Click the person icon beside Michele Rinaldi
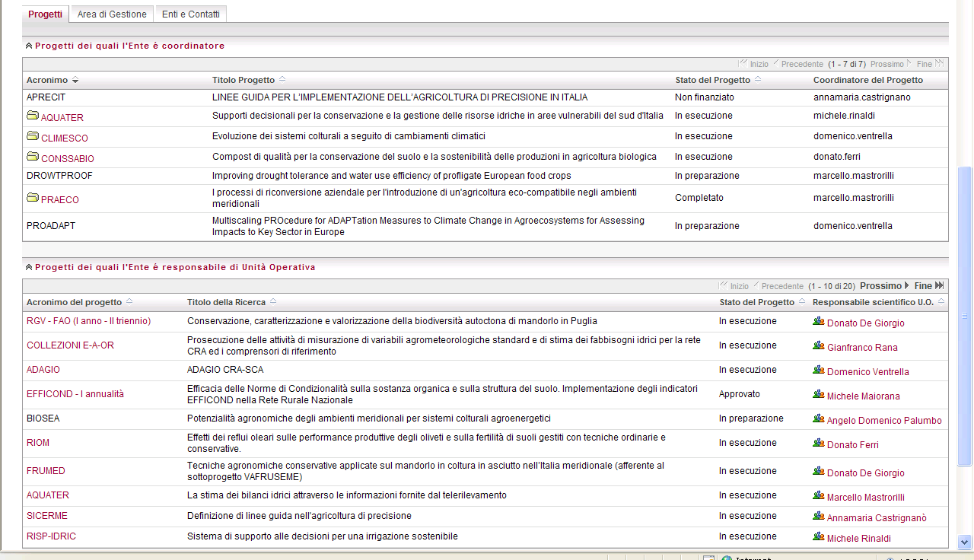The image size is (974, 560). (819, 537)
